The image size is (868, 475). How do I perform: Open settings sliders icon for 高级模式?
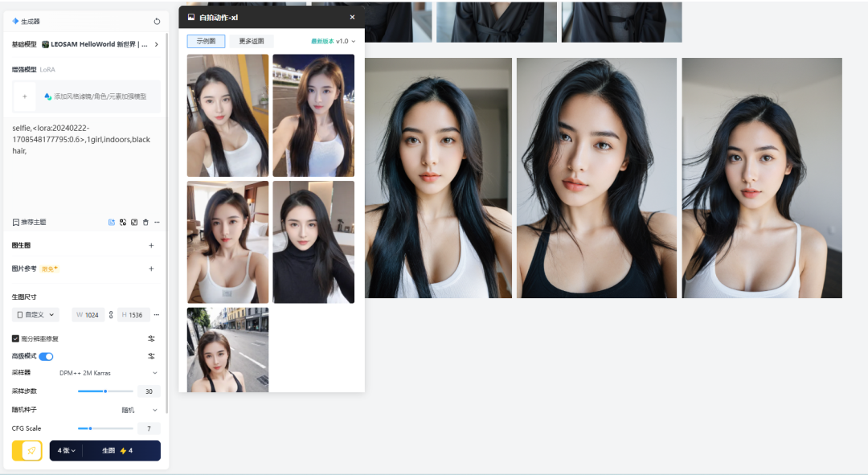pyautogui.click(x=151, y=356)
